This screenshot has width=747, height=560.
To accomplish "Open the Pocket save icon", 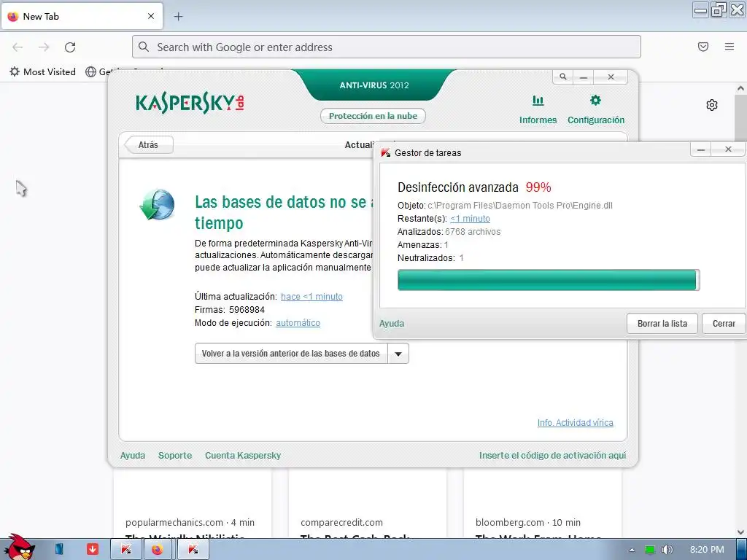I will (x=703, y=47).
